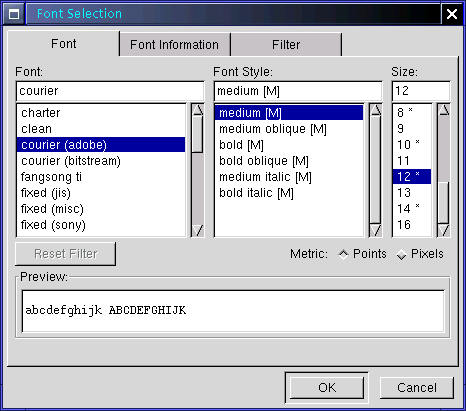Select size 16 in the list

point(412,225)
